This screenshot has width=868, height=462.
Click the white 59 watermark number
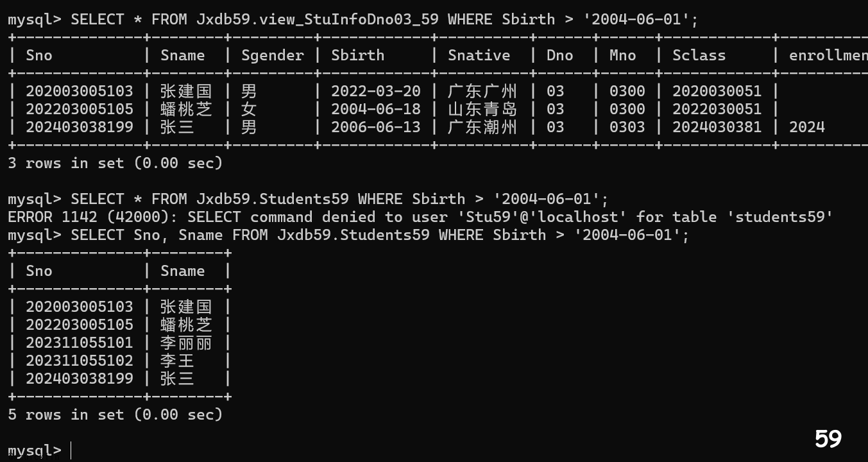coord(828,439)
